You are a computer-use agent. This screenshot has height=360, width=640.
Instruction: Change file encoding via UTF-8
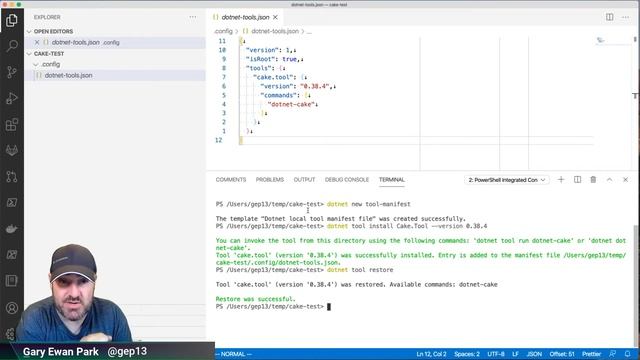(x=496, y=354)
